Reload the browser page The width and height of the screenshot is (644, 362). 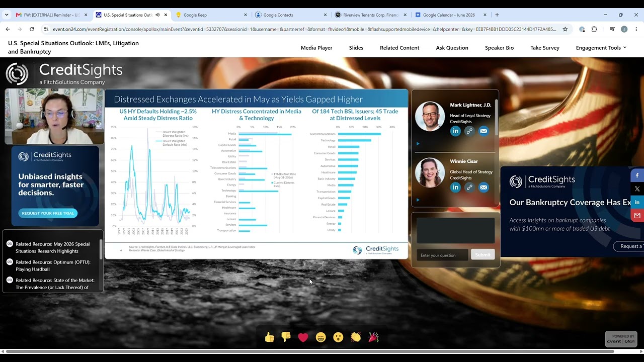click(32, 29)
